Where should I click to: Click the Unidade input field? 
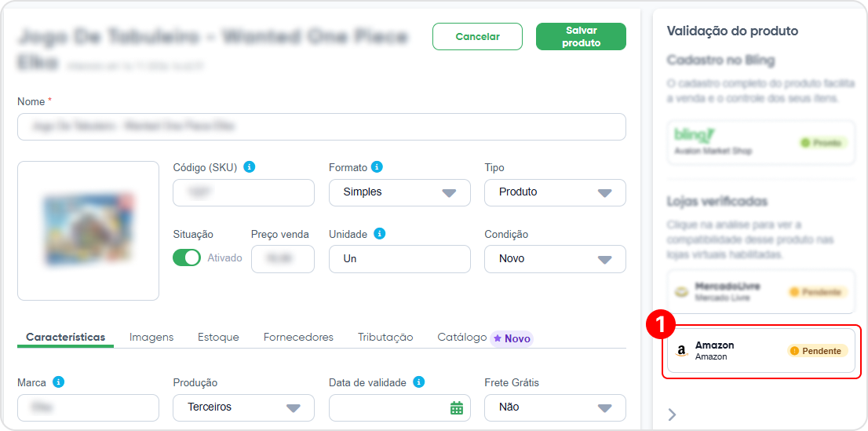coord(399,259)
